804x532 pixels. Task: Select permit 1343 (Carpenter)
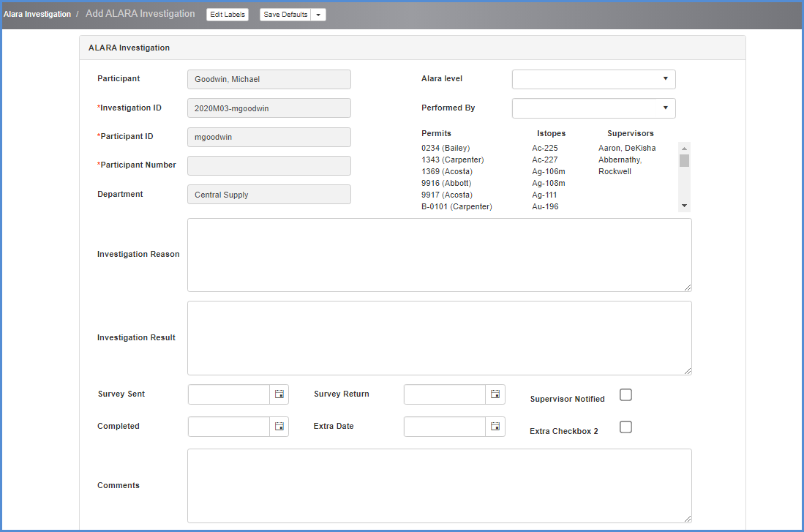coord(452,160)
